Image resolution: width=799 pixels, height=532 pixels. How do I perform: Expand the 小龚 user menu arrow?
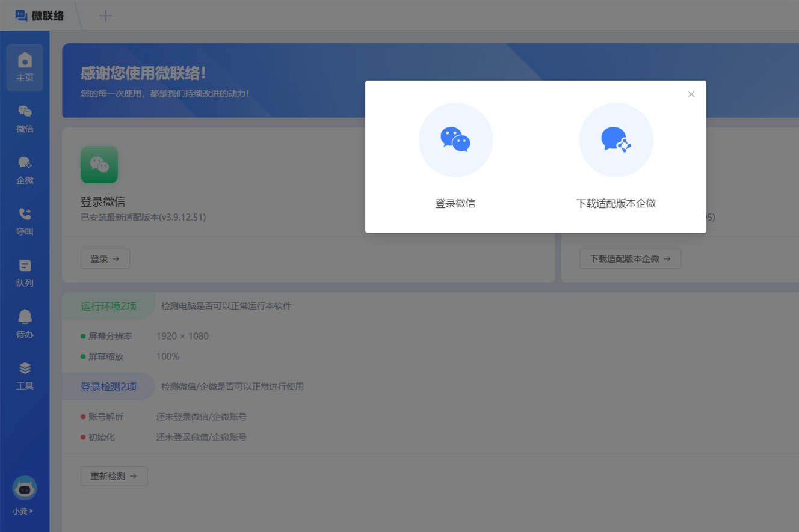pyautogui.click(x=31, y=512)
